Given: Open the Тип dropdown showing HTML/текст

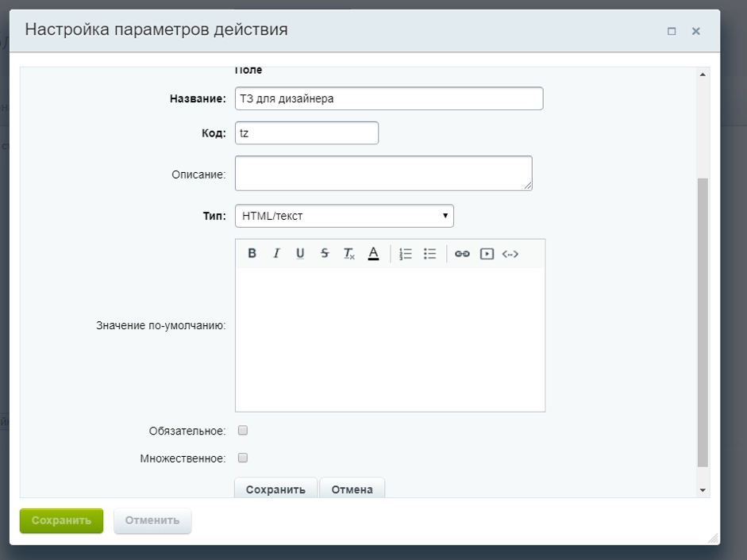Looking at the screenshot, I should point(345,216).
